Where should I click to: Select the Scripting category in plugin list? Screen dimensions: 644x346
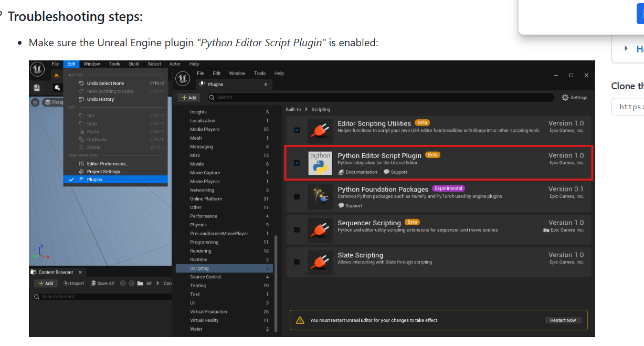[x=224, y=268]
